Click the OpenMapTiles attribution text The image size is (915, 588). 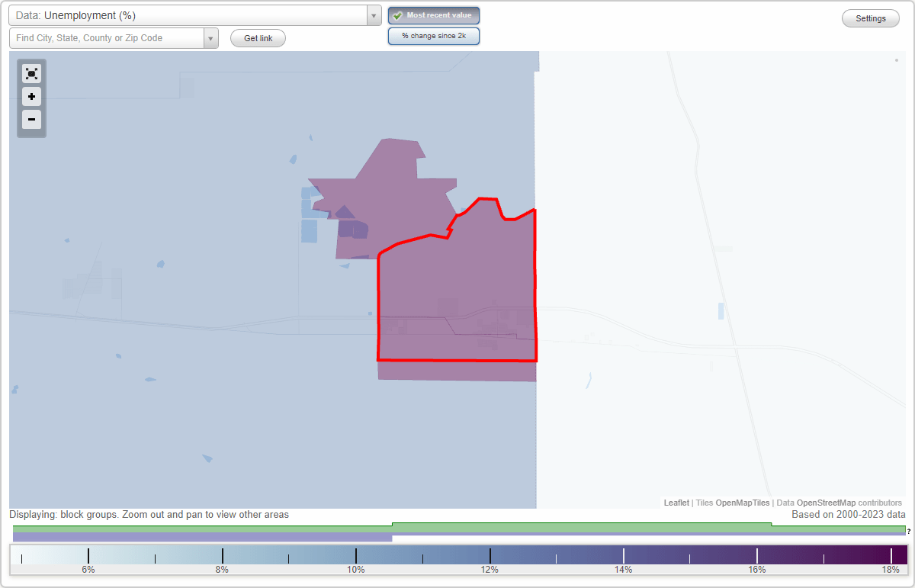742,503
